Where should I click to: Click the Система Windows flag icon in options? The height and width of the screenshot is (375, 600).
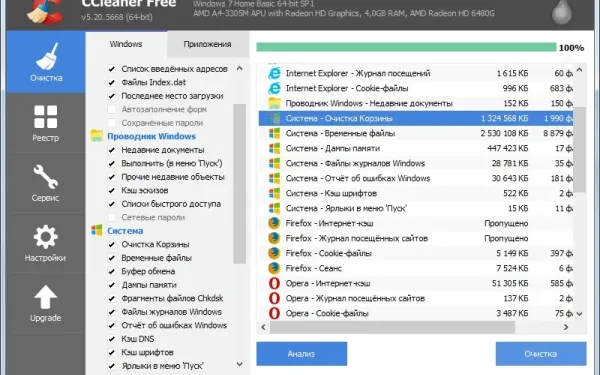[x=97, y=230]
